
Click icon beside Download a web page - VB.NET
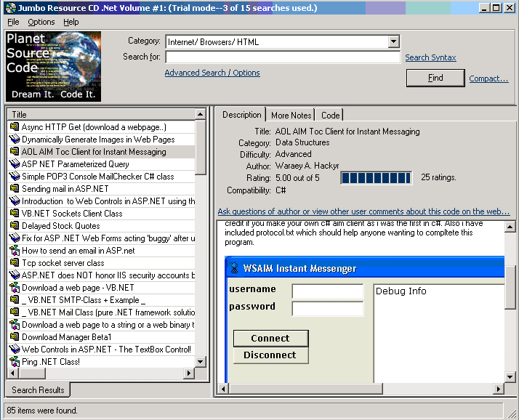tap(15, 287)
